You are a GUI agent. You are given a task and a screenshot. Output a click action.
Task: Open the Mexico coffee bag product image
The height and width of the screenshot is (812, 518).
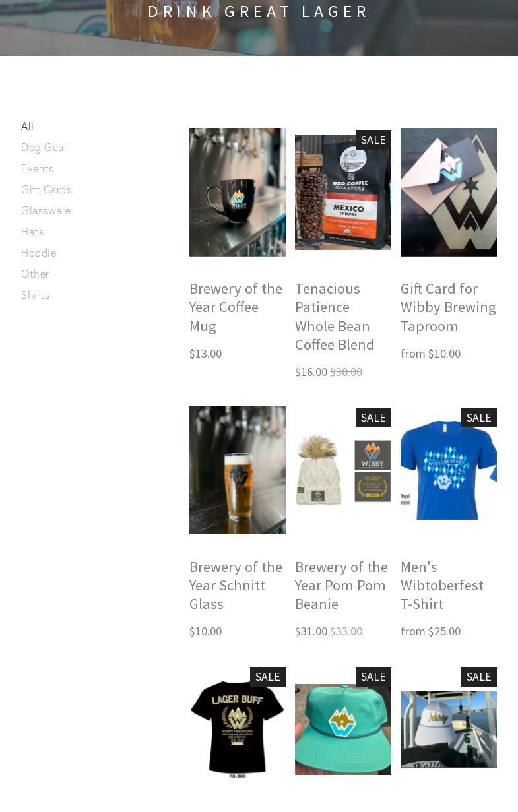[343, 192]
